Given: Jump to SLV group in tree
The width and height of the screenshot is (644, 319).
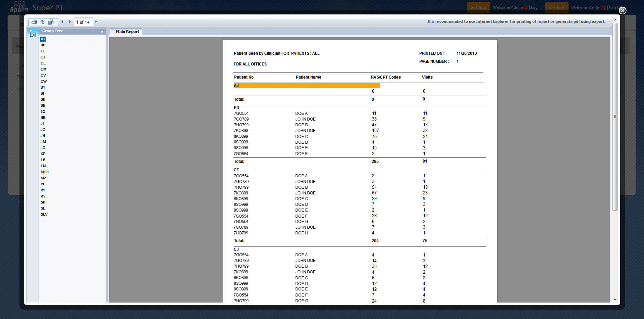Looking at the screenshot, I should [x=44, y=214].
